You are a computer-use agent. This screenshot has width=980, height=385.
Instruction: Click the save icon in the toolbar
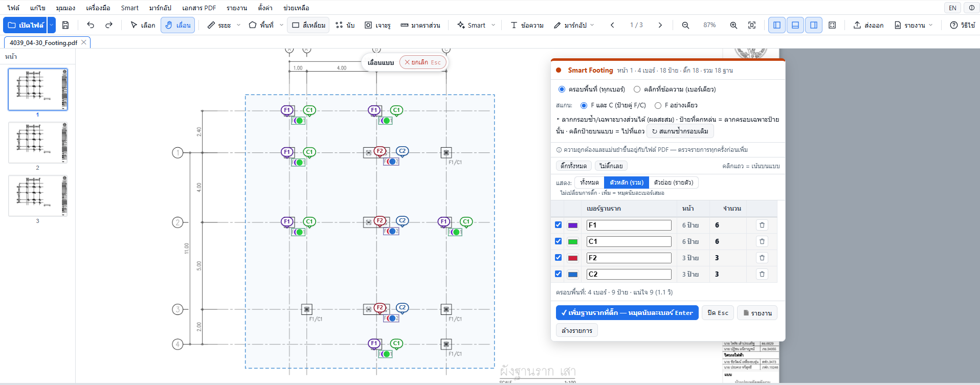(65, 25)
